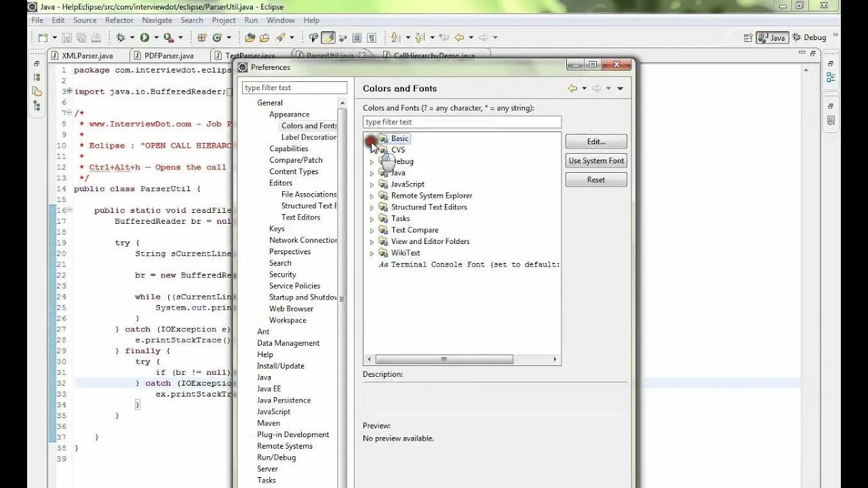868x488 pixels.
Task: Click the Edit... button
Action: pyautogui.click(x=596, y=142)
